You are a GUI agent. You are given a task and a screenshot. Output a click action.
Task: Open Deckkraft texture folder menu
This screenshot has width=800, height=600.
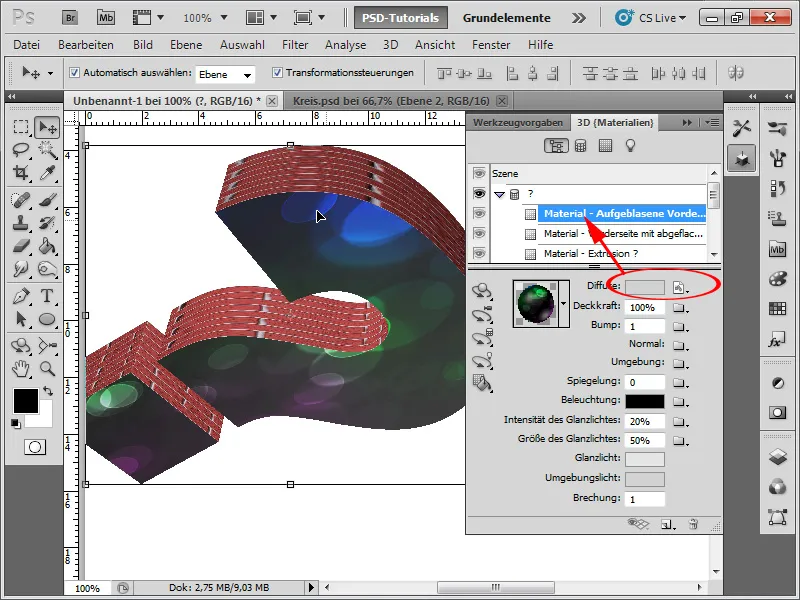pyautogui.click(x=680, y=308)
